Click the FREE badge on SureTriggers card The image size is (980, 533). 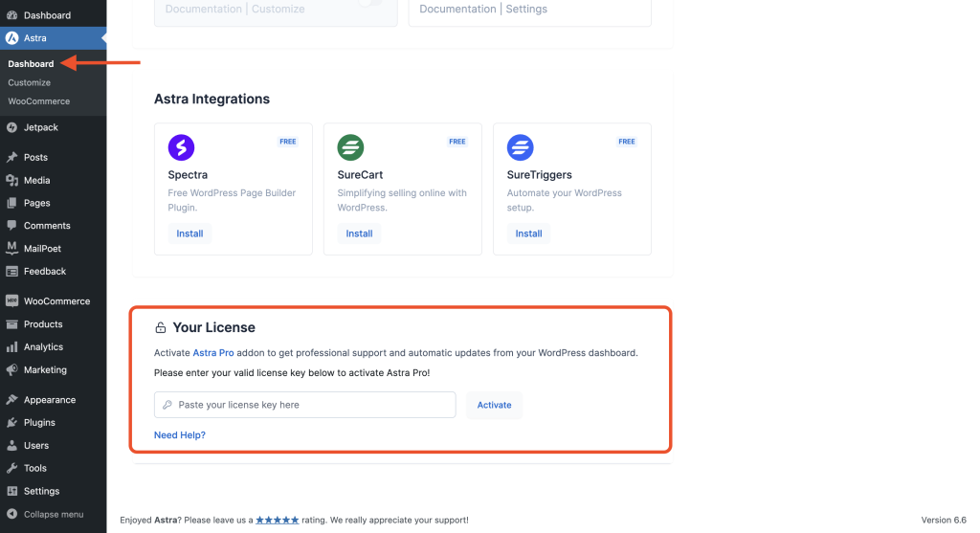(x=627, y=142)
